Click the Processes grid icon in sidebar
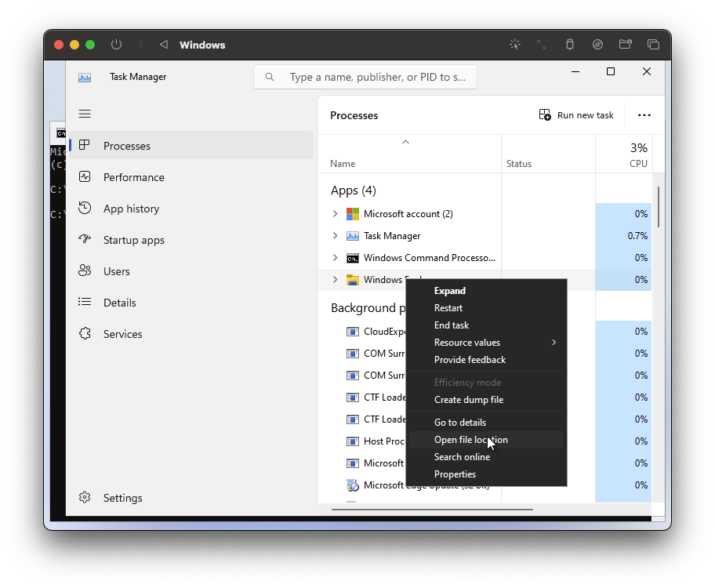Screen dimensions: 715x588 tap(85, 145)
